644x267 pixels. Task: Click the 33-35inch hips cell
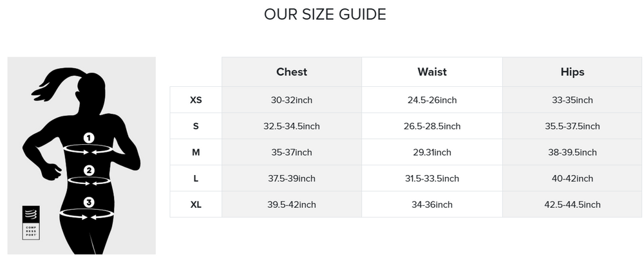point(572,100)
